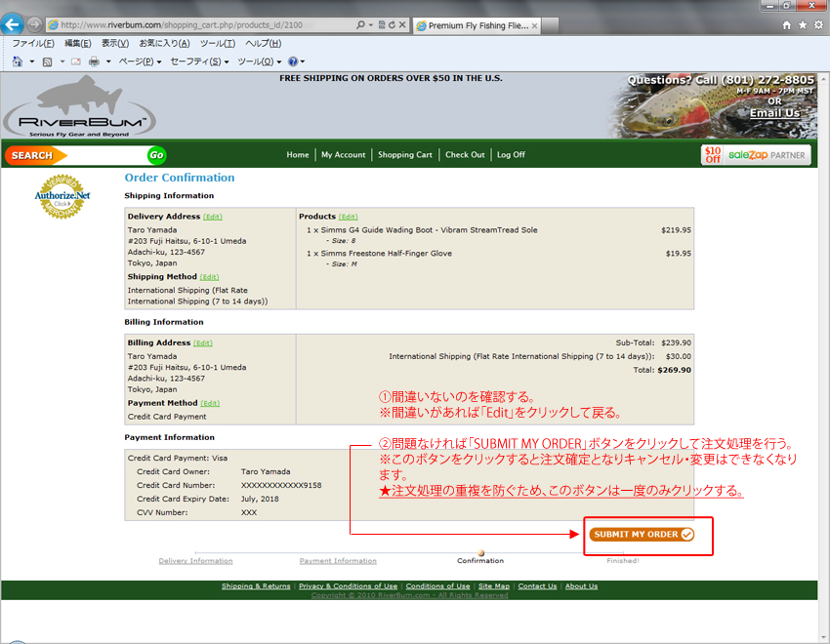
Task: Stop loading with address bar X icon
Action: [x=402, y=24]
